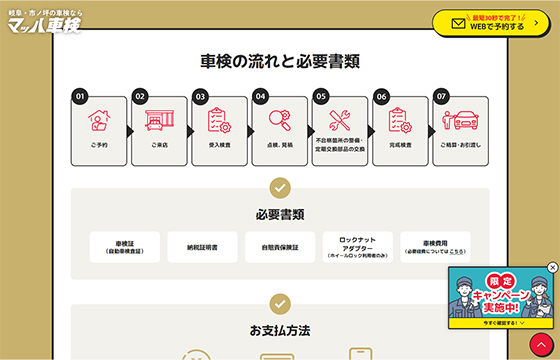Click step number 02 badge
The width and height of the screenshot is (560, 360).
pos(140,96)
